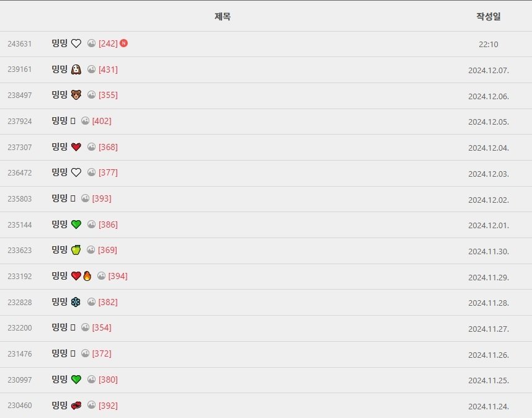Open comments count [402]
The width and height of the screenshot is (532, 418).
point(102,121)
